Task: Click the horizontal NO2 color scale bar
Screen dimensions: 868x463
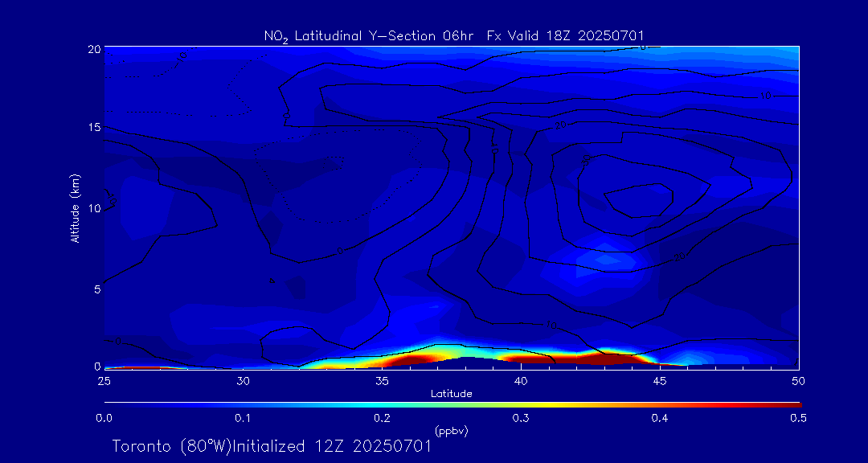Action: coord(452,405)
